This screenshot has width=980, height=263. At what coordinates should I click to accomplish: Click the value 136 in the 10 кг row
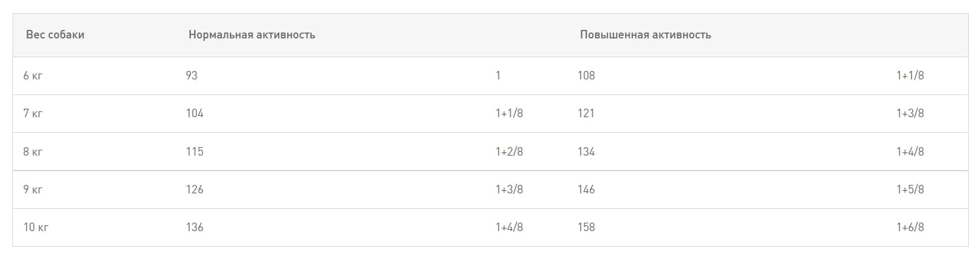tap(194, 227)
